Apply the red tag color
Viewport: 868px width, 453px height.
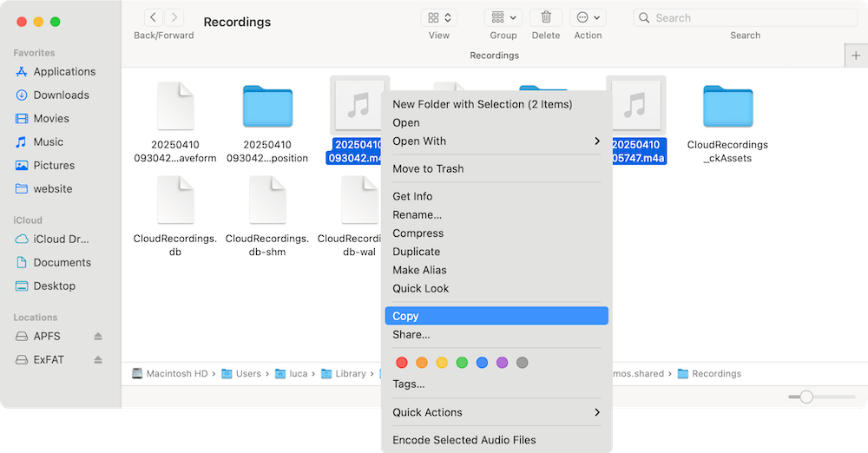tap(402, 363)
